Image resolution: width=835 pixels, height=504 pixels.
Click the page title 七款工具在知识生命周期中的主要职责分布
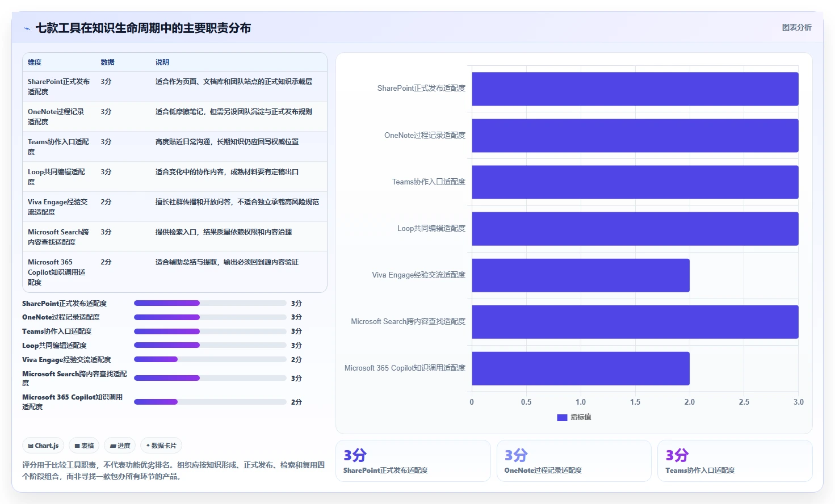143,28
